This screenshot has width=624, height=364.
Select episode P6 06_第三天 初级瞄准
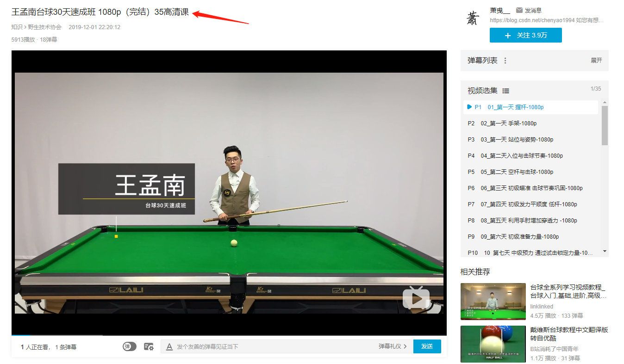(x=531, y=188)
